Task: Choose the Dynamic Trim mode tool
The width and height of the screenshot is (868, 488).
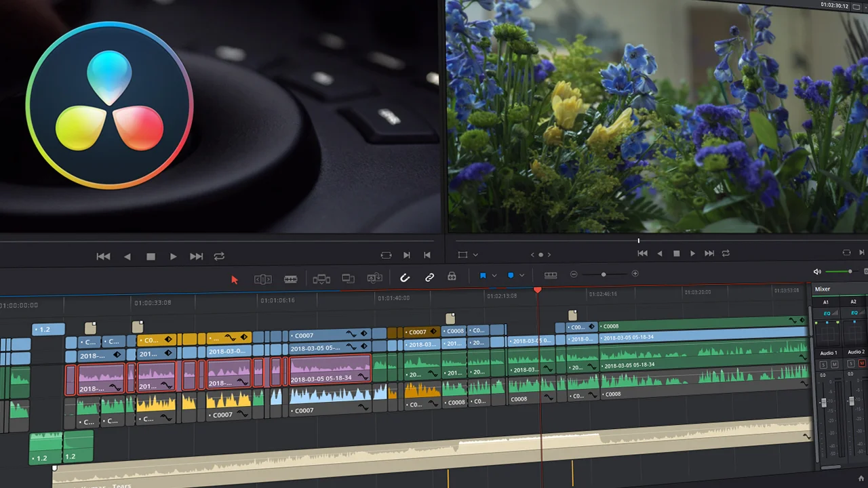Action: coord(291,279)
